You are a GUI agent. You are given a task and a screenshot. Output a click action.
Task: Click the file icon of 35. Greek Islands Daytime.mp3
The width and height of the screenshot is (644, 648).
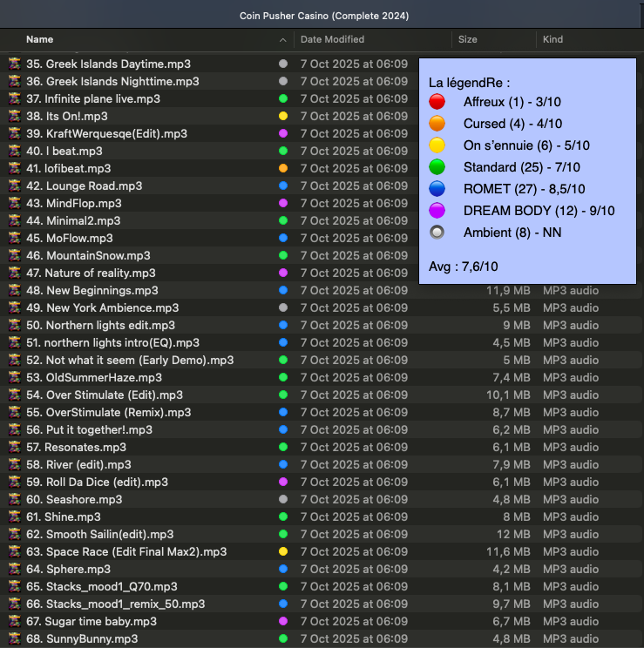click(x=15, y=64)
